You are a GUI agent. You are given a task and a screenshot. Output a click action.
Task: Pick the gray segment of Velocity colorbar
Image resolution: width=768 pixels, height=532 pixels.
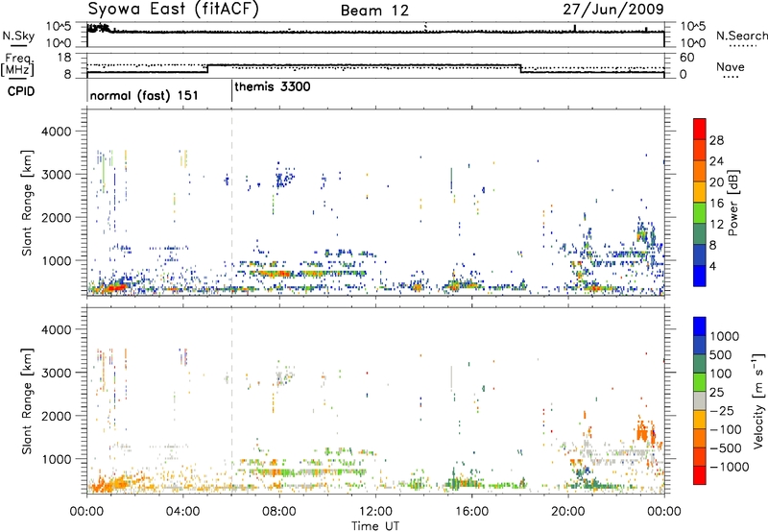click(700, 400)
